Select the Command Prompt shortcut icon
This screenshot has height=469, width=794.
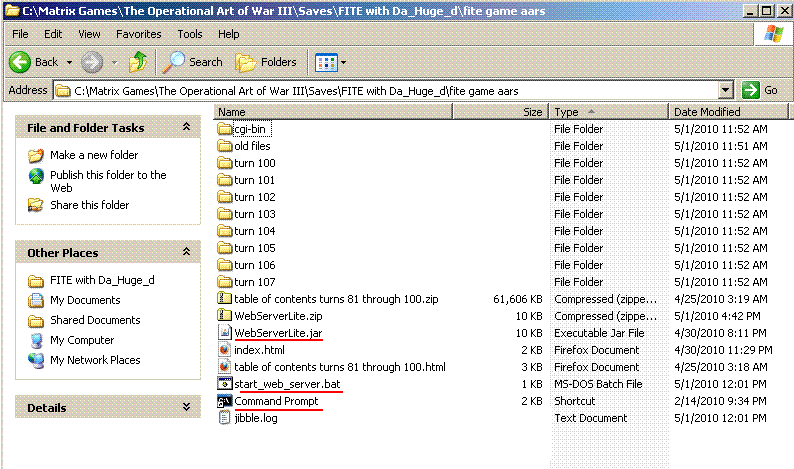(x=224, y=401)
